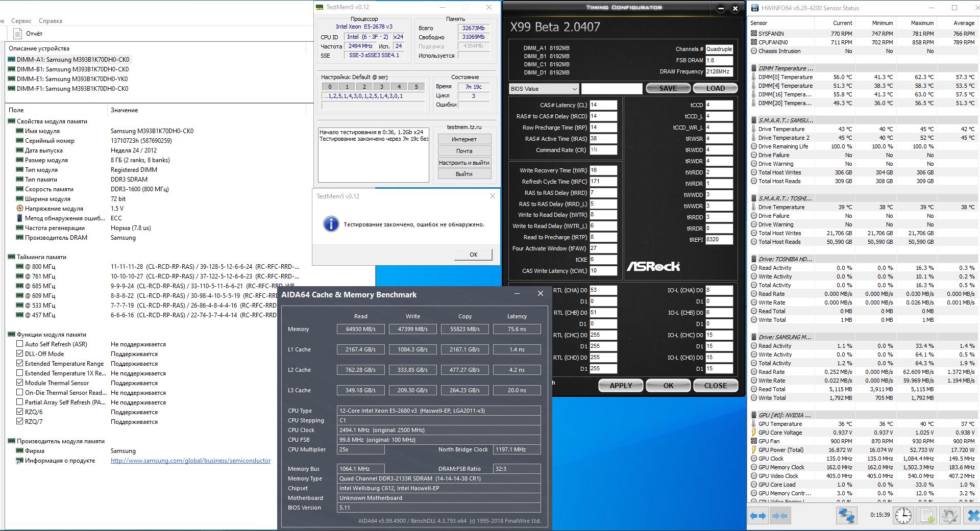Screen dimensions: 980x531
Task: Toggle On-Die Thermal Sensor Readout checkbox
Action: [x=20, y=393]
